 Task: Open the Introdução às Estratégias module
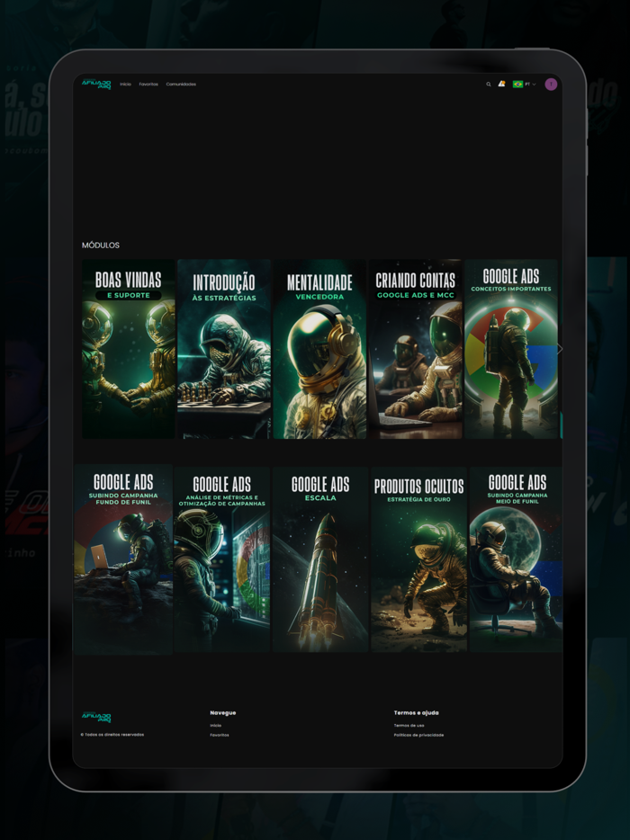[224, 349]
